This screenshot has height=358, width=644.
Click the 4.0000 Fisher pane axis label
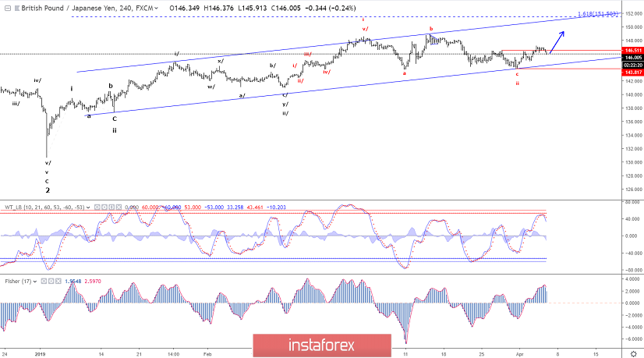pyautogui.click(x=634, y=279)
